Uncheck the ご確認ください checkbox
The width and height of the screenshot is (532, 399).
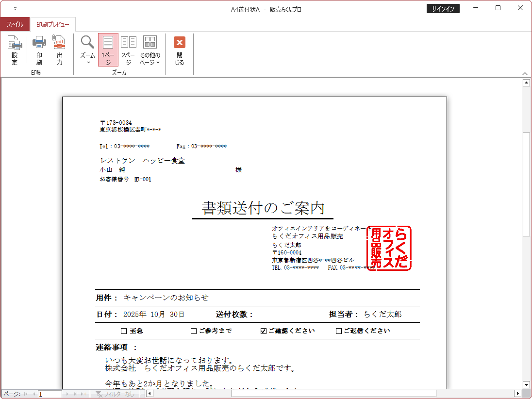click(263, 331)
